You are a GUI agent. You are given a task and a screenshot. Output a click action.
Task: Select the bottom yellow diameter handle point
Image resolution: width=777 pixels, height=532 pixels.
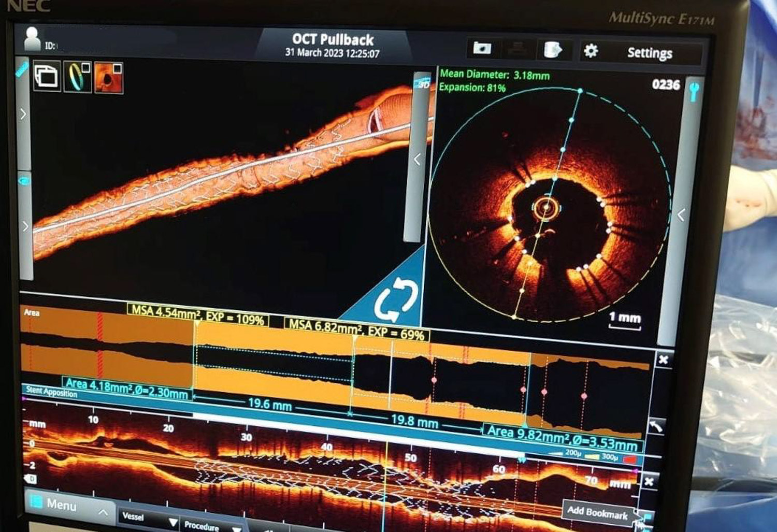click(x=514, y=316)
